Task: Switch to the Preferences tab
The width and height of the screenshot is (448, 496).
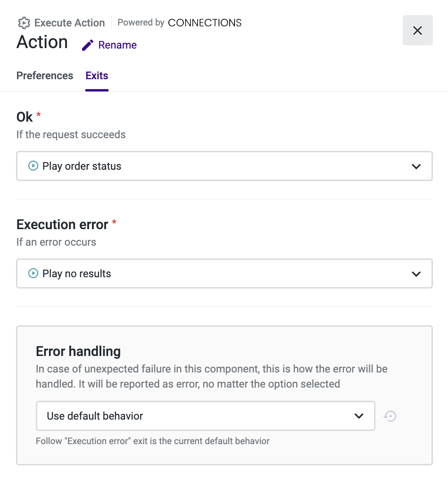Action: tap(45, 76)
